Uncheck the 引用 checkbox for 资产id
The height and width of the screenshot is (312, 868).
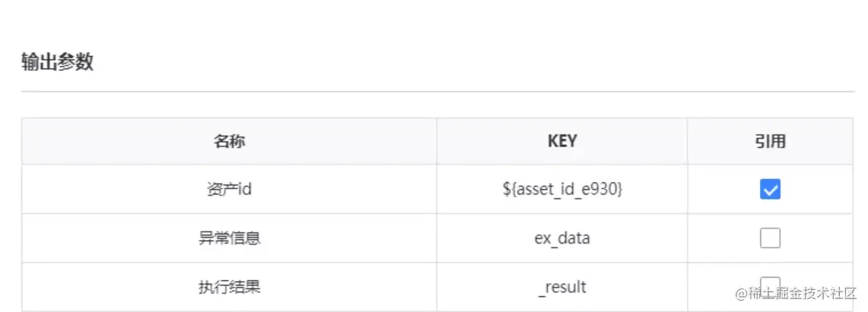[770, 190]
